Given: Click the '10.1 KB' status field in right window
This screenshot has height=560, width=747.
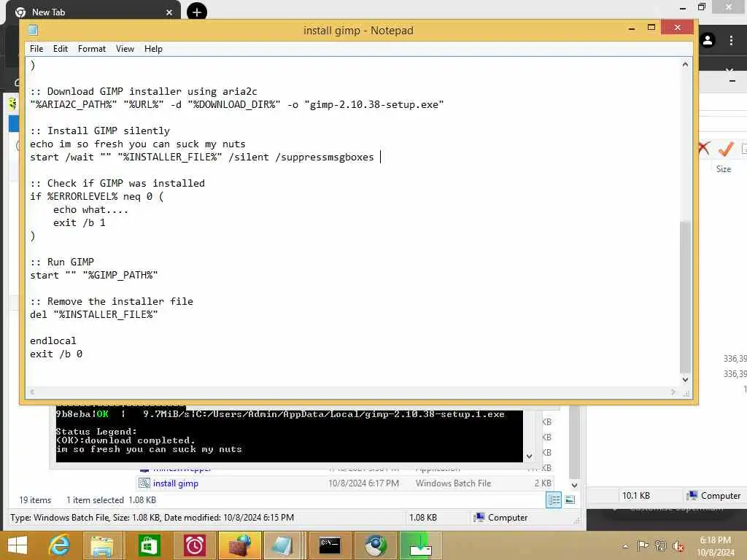Looking at the screenshot, I should coord(636,496).
